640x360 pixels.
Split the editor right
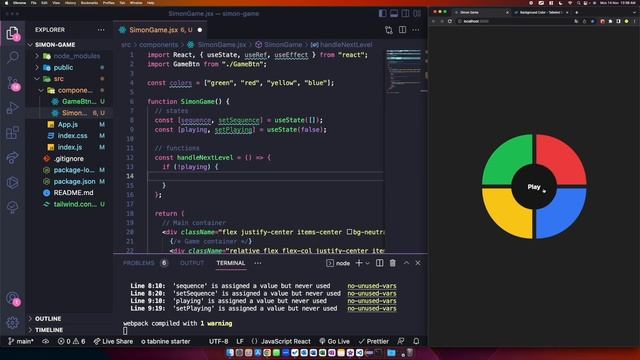point(402,30)
